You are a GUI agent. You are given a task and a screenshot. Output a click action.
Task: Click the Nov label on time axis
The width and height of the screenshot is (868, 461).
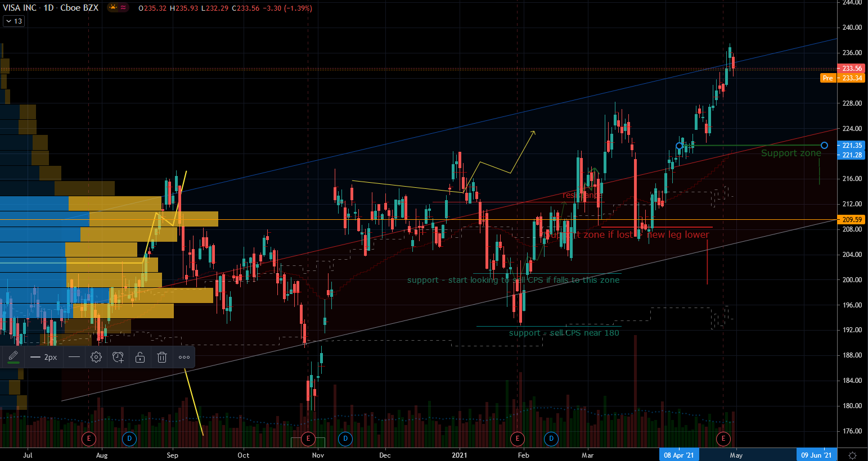(x=318, y=455)
